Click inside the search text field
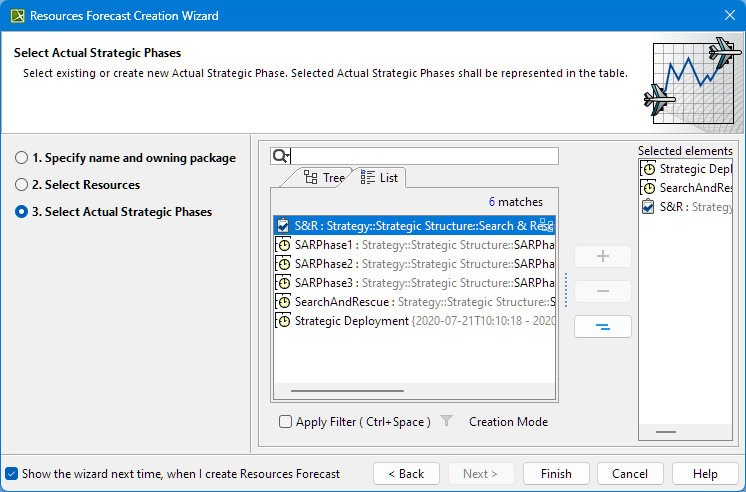This screenshot has width=746, height=492. [424, 156]
